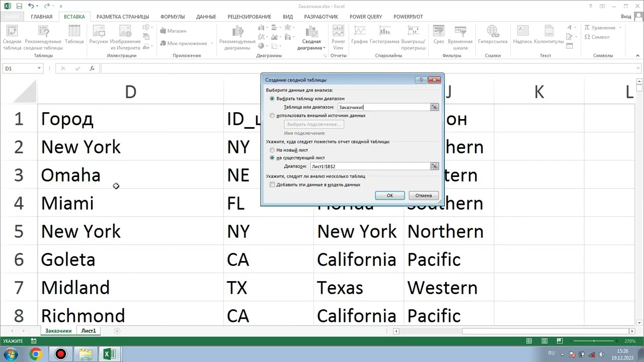Click the dialog help question-mark button
This screenshot has width=644, height=362.
(422, 79)
